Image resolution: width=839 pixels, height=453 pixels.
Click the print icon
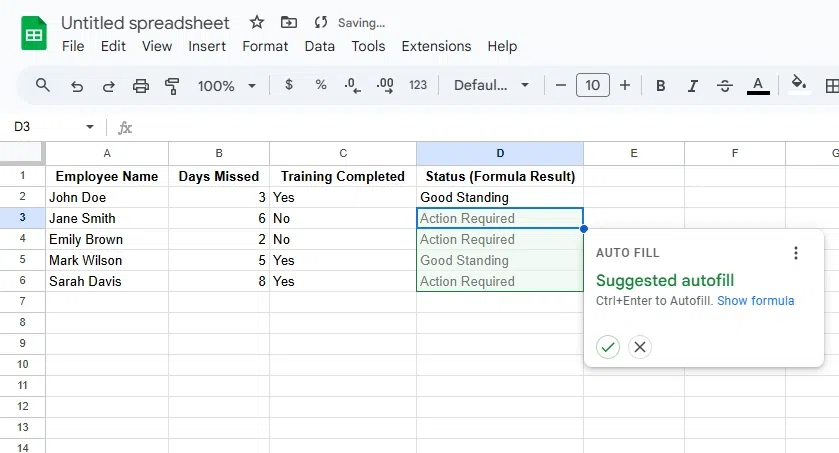click(141, 86)
